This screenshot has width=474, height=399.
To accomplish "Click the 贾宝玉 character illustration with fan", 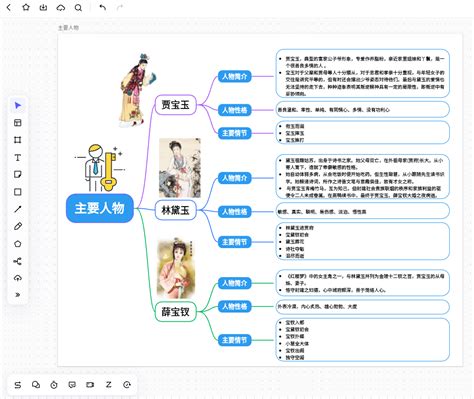I will pyautogui.click(x=138, y=90).
